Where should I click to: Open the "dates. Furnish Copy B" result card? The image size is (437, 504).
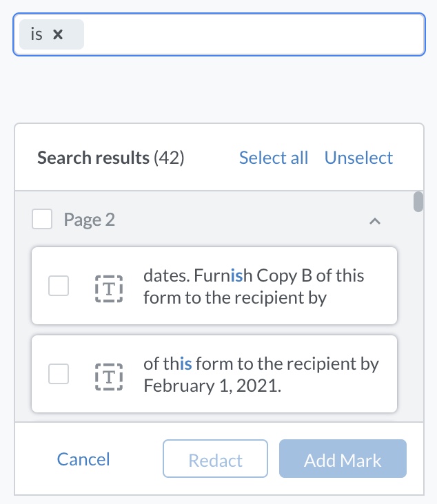point(214,286)
